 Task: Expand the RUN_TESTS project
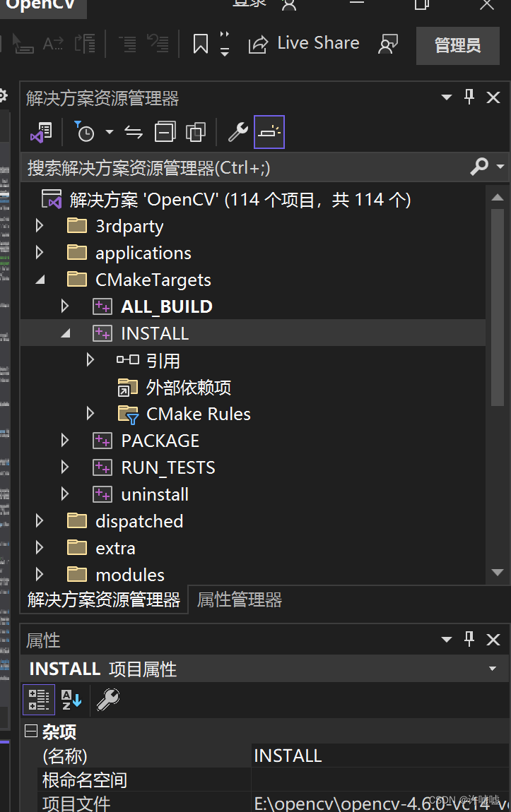65,467
